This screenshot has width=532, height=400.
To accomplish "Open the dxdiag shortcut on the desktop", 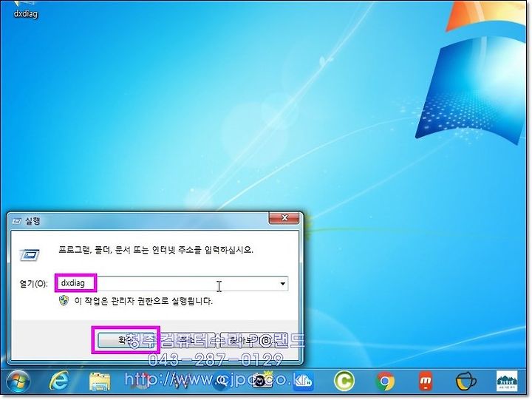I will [x=25, y=9].
